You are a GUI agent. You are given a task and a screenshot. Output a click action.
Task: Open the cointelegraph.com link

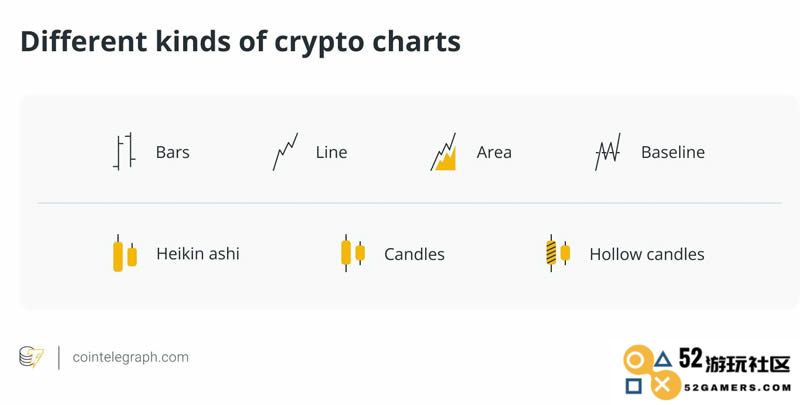(131, 357)
